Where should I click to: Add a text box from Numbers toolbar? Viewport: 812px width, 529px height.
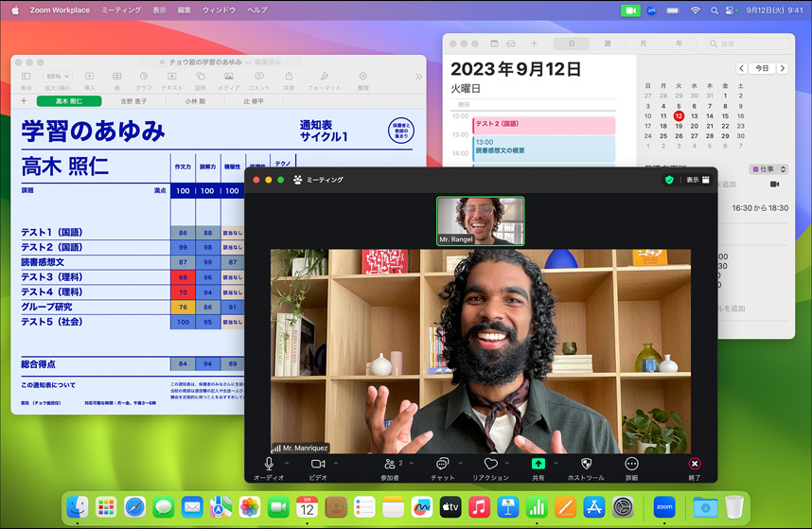[171, 76]
